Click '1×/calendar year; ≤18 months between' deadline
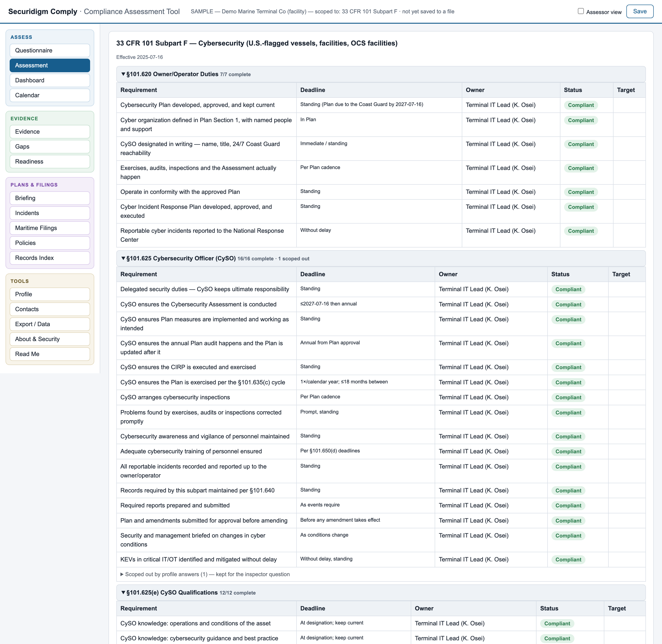Screen dimensions: 662x644 (344, 382)
